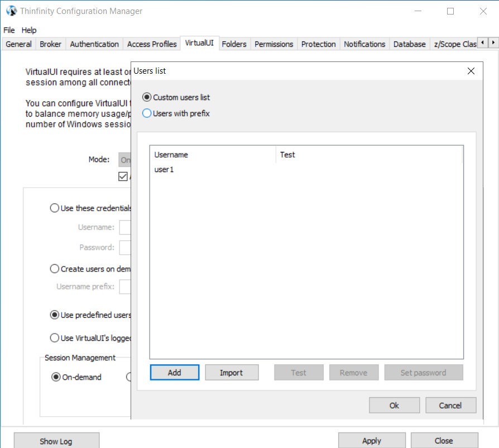Maximize the Configuration Manager window

(450, 11)
